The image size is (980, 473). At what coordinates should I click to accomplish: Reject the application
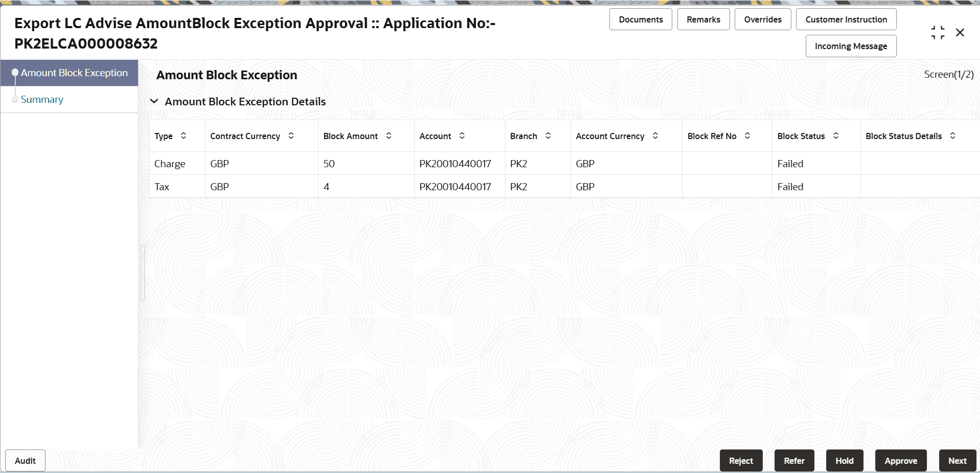tap(741, 461)
